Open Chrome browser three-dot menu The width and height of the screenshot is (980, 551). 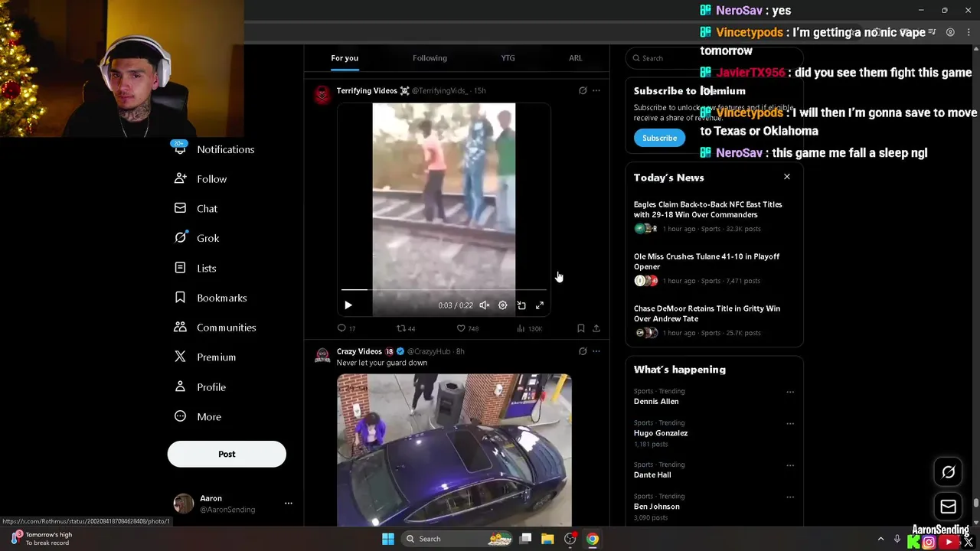coord(969,32)
